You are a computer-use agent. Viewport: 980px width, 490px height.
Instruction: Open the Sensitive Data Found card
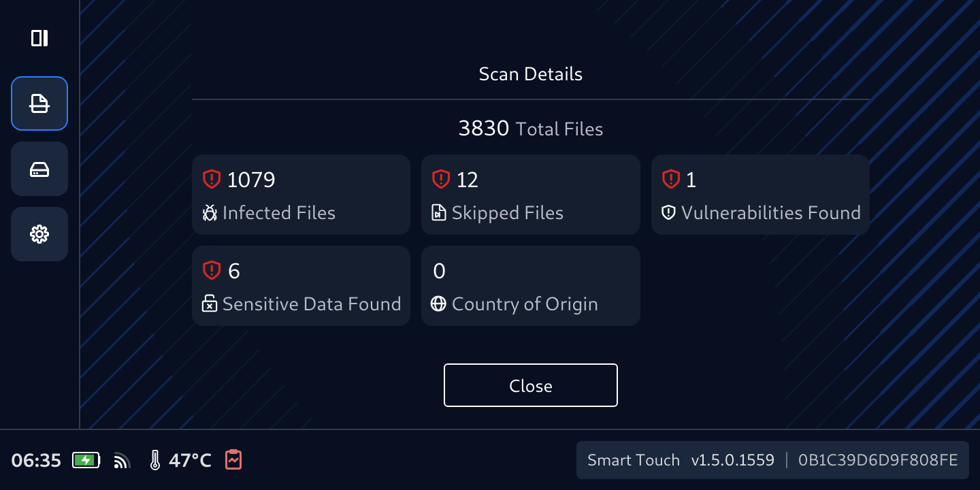coord(301,286)
